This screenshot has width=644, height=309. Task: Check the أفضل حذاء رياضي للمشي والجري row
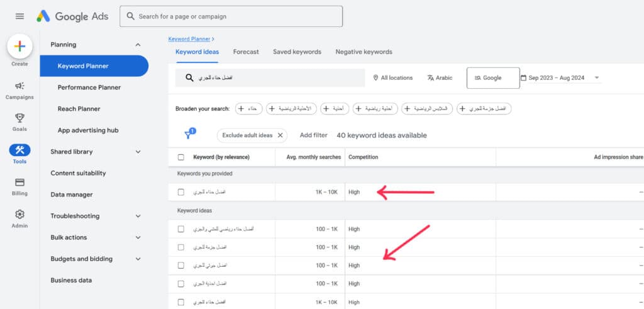(181, 229)
